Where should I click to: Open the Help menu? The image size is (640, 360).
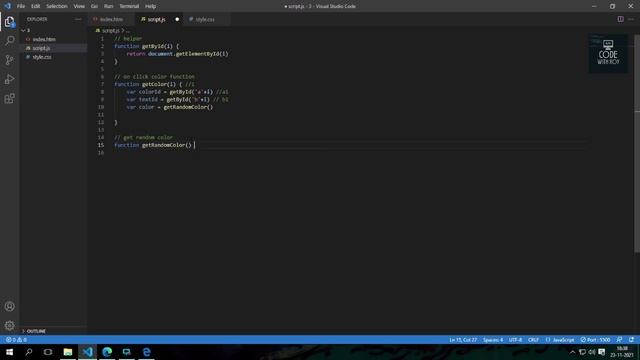click(151, 6)
